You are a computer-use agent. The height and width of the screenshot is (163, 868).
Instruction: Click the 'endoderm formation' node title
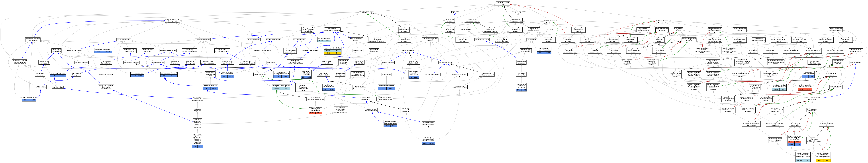(x=210, y=86)
